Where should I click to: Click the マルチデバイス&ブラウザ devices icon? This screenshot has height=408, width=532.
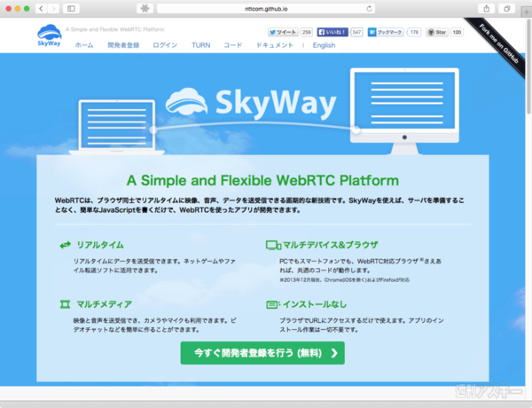click(273, 245)
